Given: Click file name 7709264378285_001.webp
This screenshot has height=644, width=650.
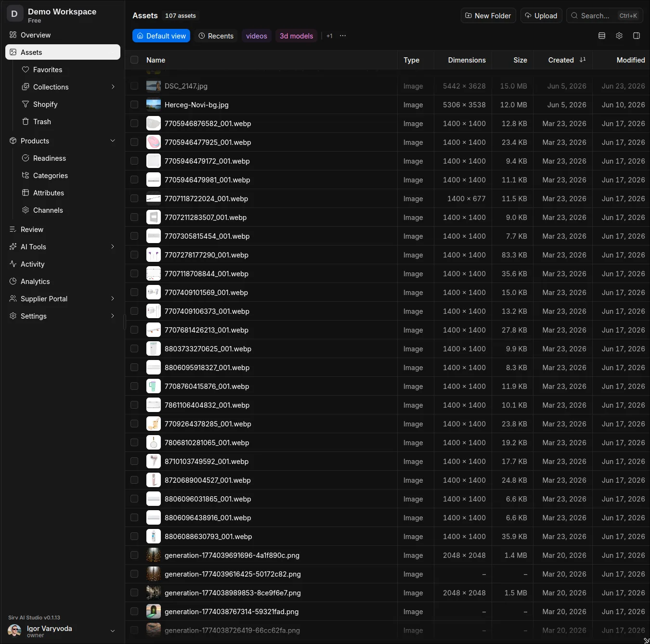Looking at the screenshot, I should click(x=208, y=424).
